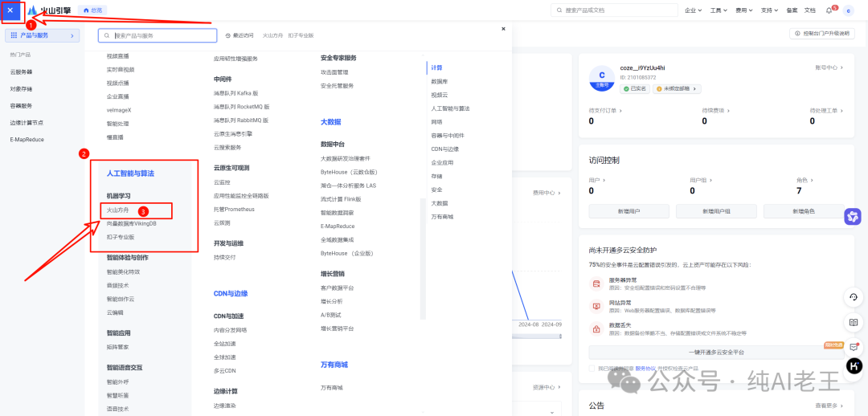Click the headset customer support floating icon

[854, 297]
